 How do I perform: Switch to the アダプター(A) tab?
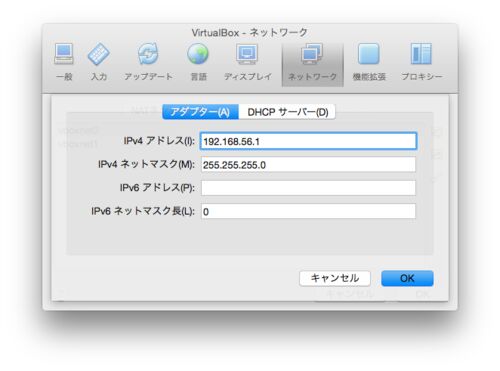click(x=200, y=112)
